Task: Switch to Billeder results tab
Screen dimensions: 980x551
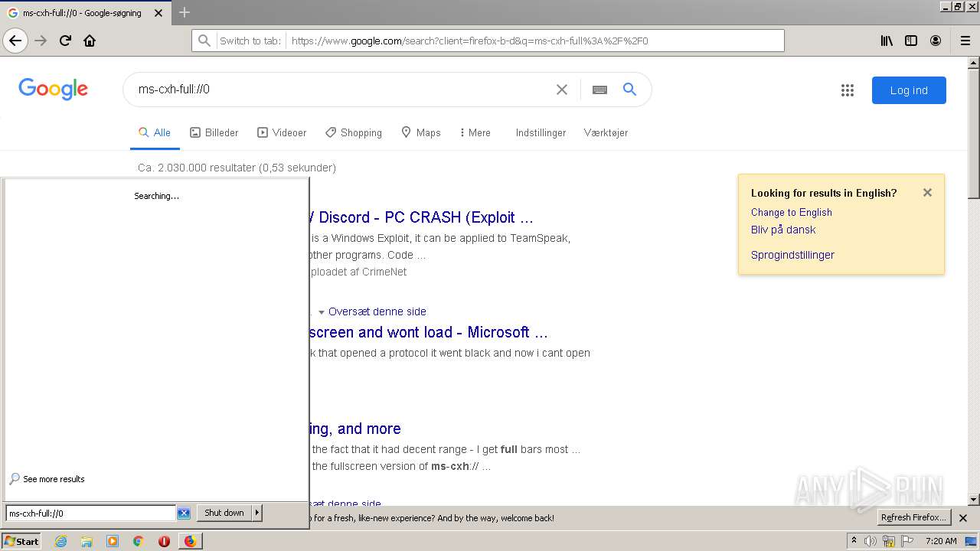Action: tap(214, 132)
